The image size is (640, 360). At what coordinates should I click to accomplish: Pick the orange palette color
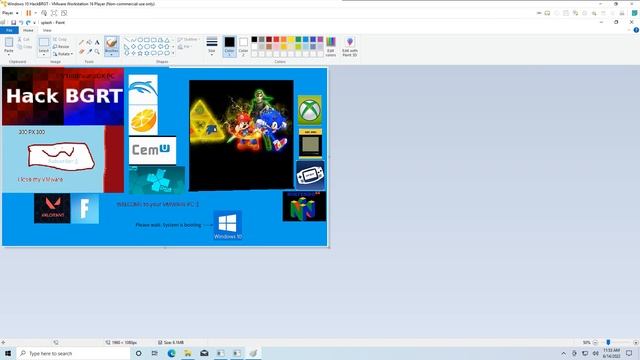pyautogui.click(x=284, y=39)
